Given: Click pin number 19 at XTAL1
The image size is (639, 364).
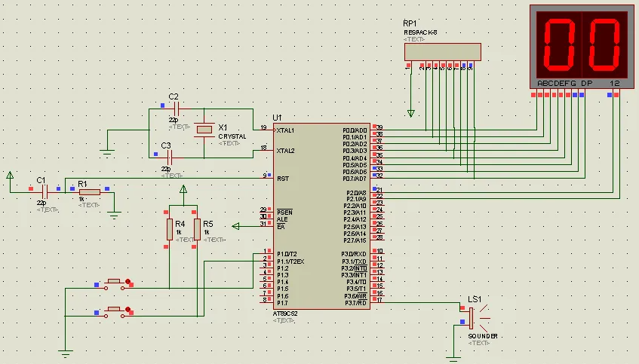Looking at the screenshot, I should coord(263,127).
